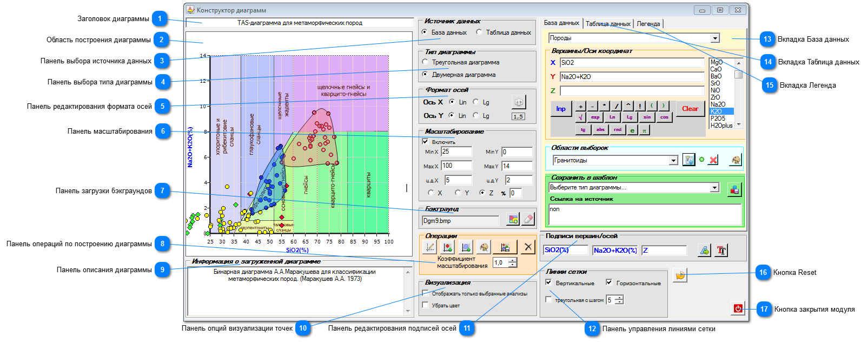Click the orange Reset arrow icon

coord(680,275)
